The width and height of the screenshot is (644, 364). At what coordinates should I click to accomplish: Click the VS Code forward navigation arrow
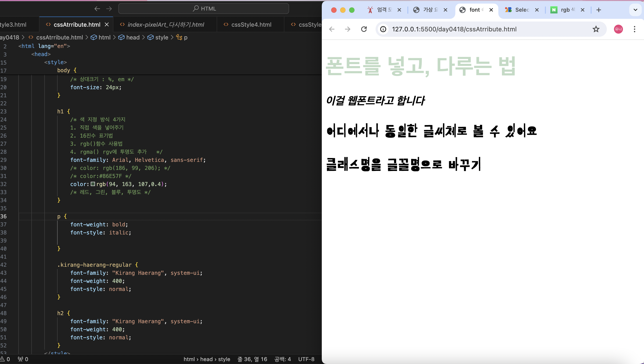click(109, 9)
